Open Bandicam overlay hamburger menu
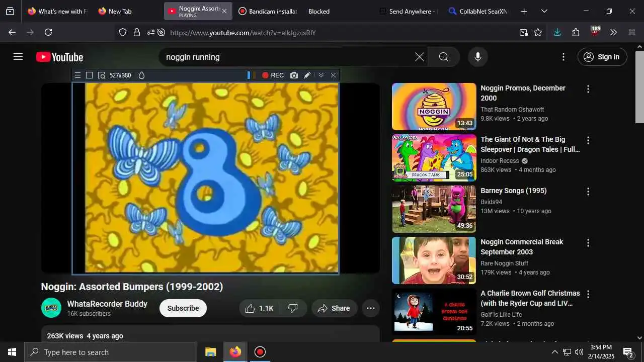Viewport: 644px width, 362px height. tap(77, 75)
